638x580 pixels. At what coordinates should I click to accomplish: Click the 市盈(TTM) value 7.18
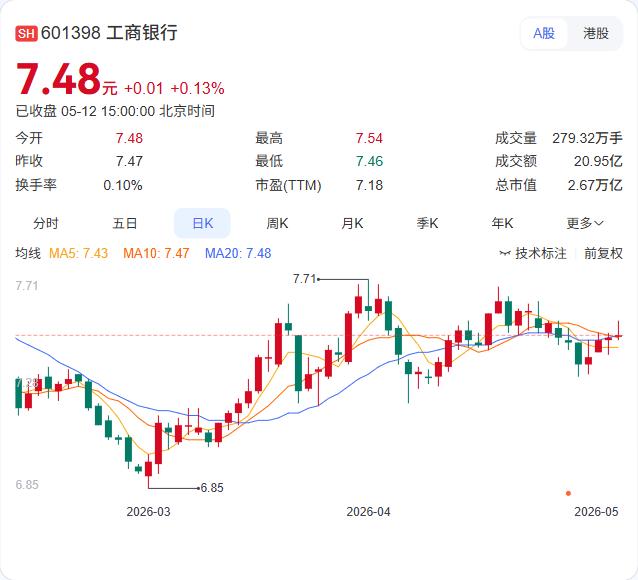(x=369, y=186)
